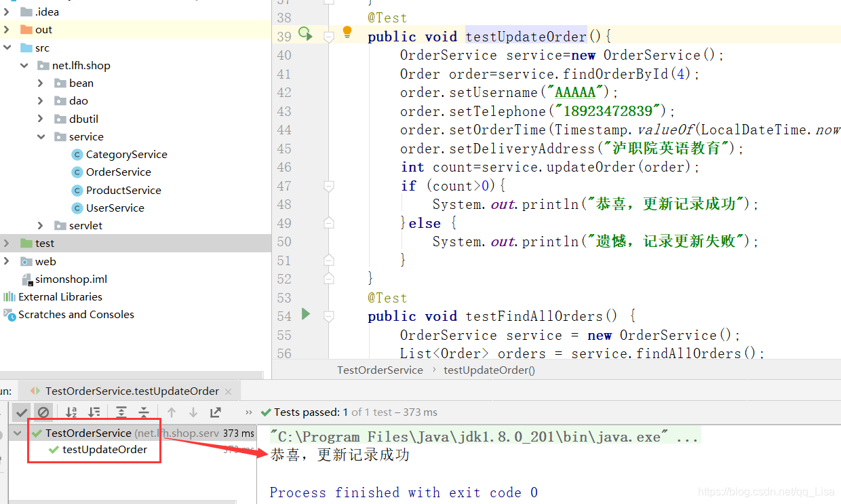Select Scratches and Consoles node
The height and width of the screenshot is (504, 841).
coord(76,314)
